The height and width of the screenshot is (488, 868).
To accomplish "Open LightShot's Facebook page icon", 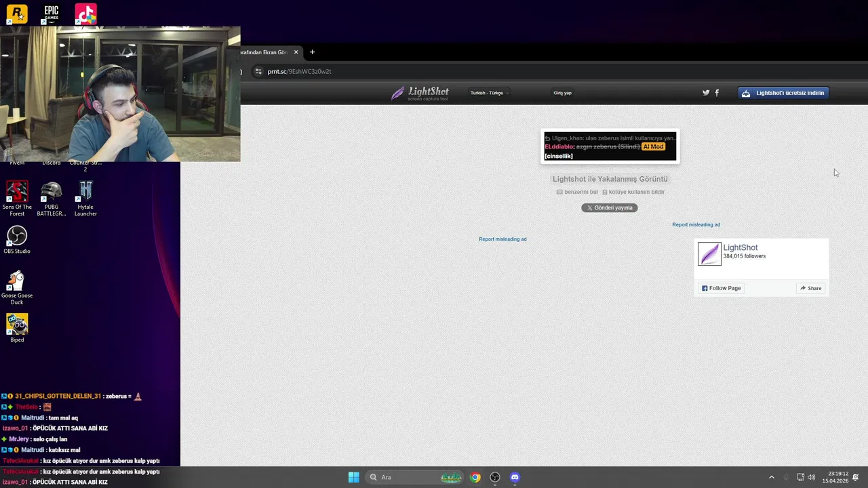I will pos(717,93).
